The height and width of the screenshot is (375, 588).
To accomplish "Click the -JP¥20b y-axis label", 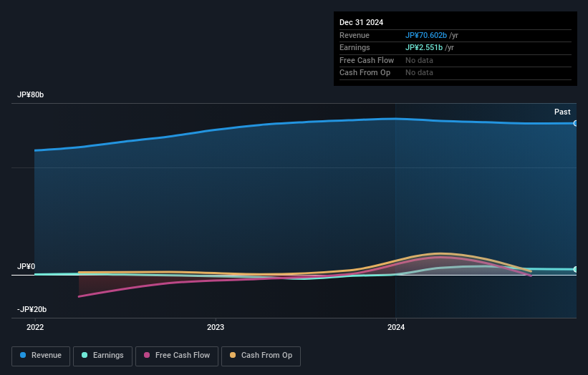I will pos(32,309).
